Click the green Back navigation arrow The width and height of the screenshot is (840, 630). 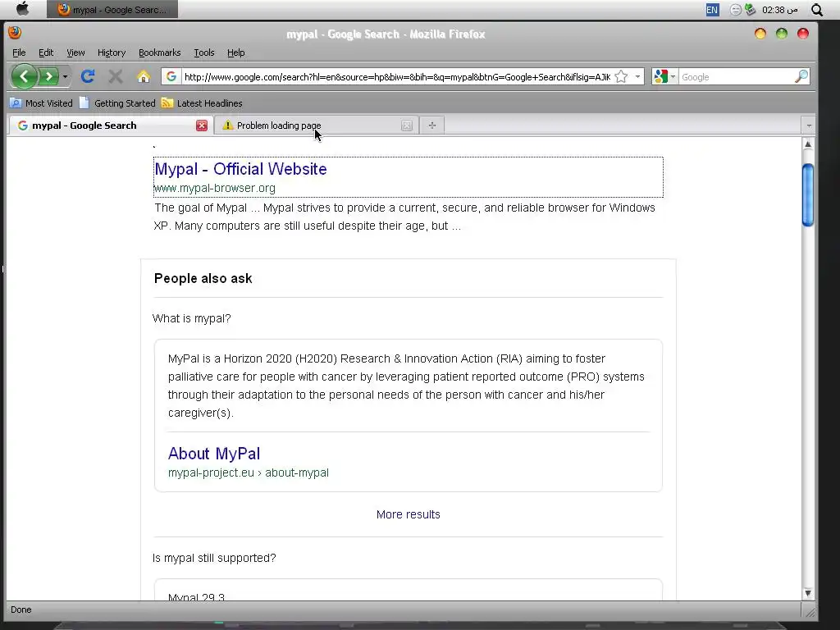(x=24, y=76)
